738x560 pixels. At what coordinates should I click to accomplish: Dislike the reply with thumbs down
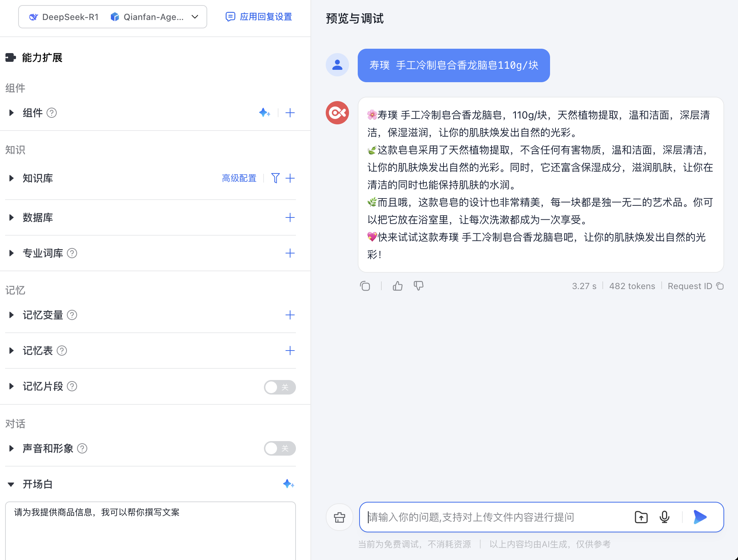tap(418, 286)
